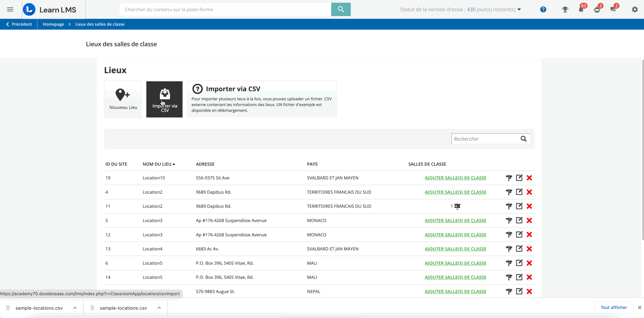Edit the location with site ID 11
Viewport: 644px width, 318px height.
click(x=519, y=206)
